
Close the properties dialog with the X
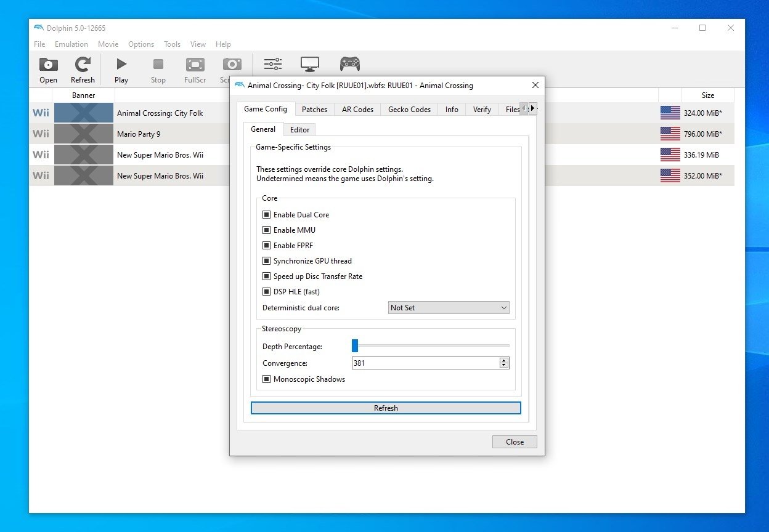pos(535,85)
